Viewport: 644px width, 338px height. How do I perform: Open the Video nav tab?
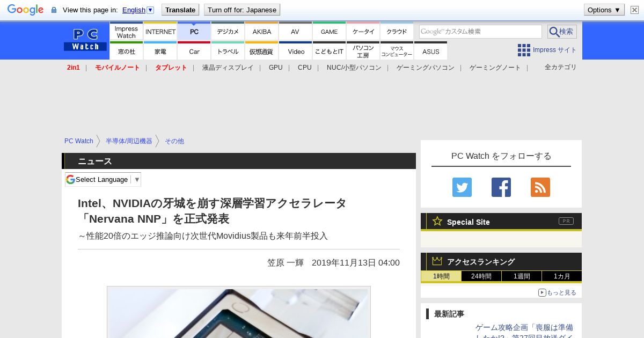(x=296, y=51)
